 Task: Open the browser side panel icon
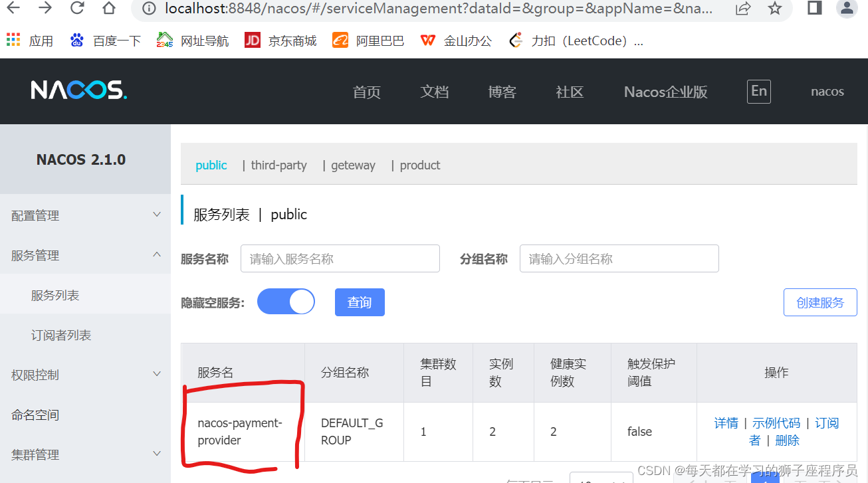pos(815,8)
